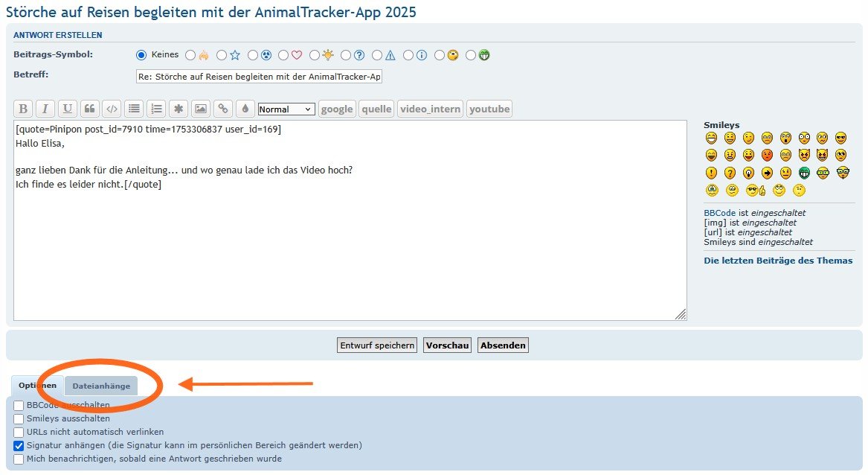This screenshot has width=868, height=475.
Task: Enable notification on reply checkbox
Action: (19, 459)
